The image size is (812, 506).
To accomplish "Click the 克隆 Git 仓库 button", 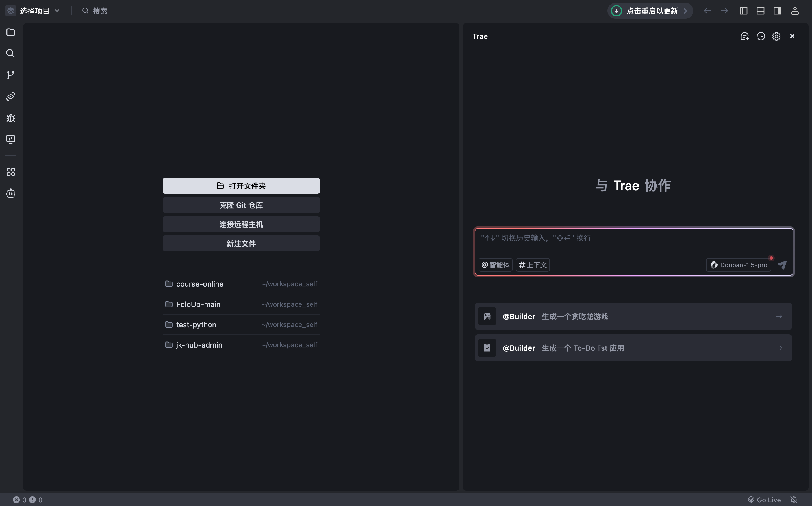I will pos(241,205).
